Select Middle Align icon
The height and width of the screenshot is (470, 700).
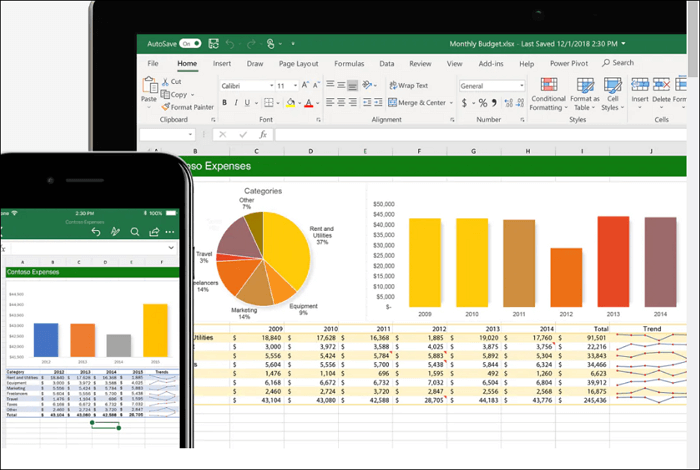click(x=341, y=84)
